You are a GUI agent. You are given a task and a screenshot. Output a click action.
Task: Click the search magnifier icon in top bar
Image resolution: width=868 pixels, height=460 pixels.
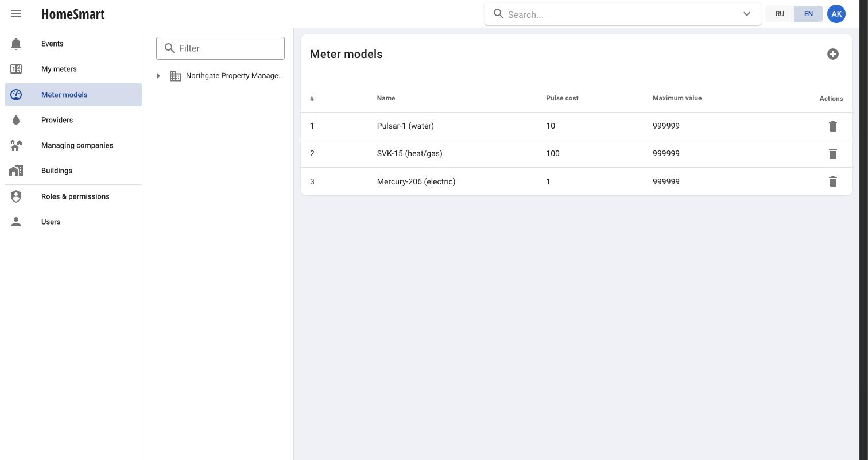coord(499,14)
